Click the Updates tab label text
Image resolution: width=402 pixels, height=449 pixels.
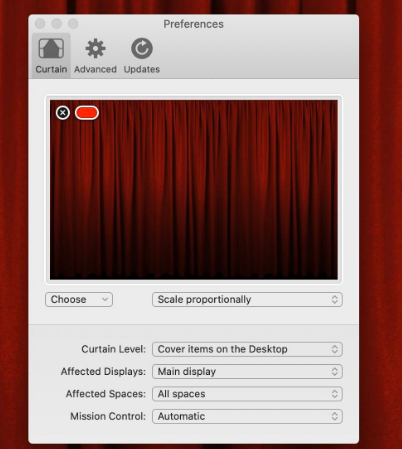(142, 69)
